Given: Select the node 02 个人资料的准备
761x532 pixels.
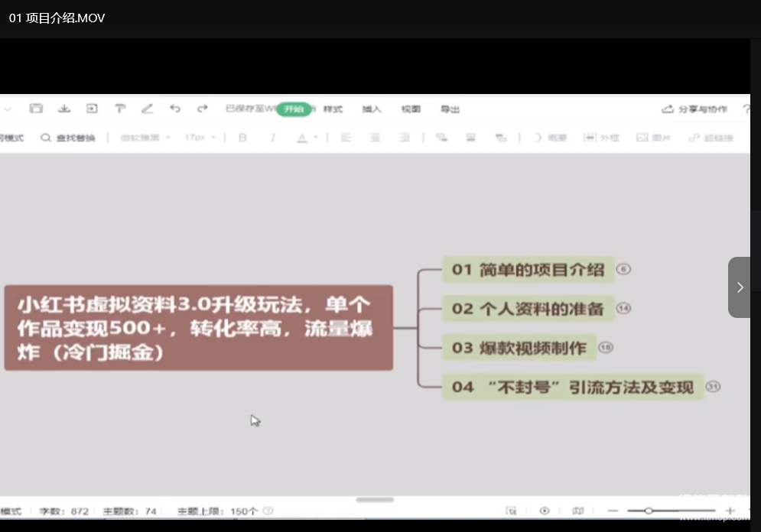Looking at the screenshot, I should click(x=528, y=309).
